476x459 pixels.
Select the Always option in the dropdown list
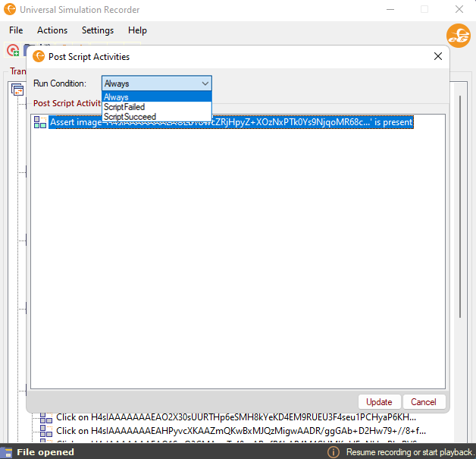[117, 97]
